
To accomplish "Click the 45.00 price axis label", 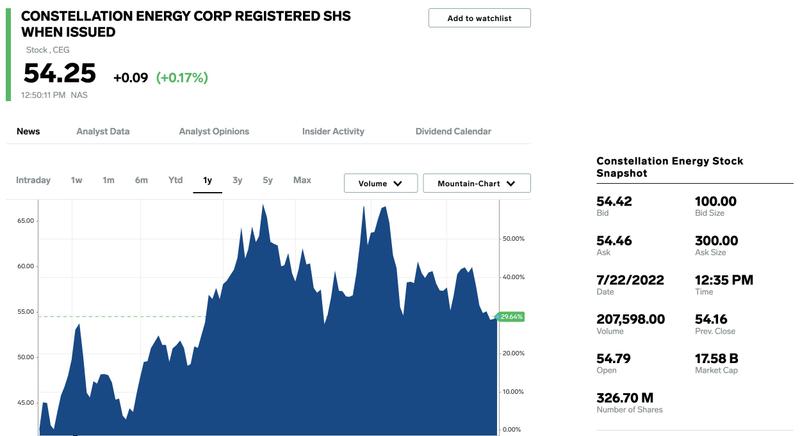I will pyautogui.click(x=26, y=402).
